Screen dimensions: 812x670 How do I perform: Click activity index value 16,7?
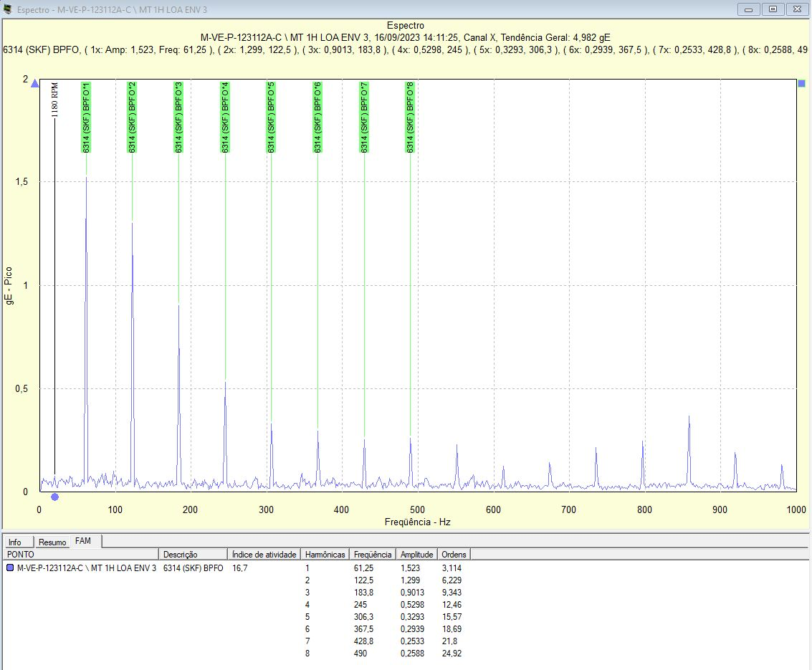click(240, 568)
